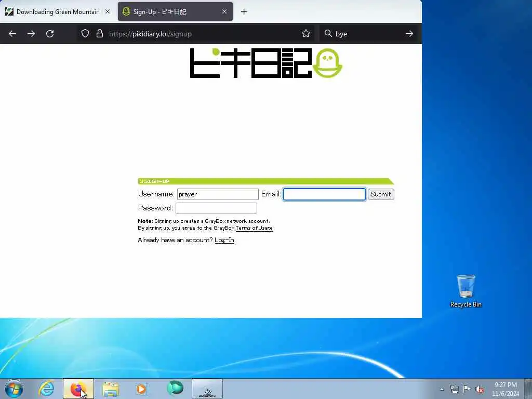532x399 pixels.
Task: Submit the 'bye' search with the arrow
Action: click(409, 34)
